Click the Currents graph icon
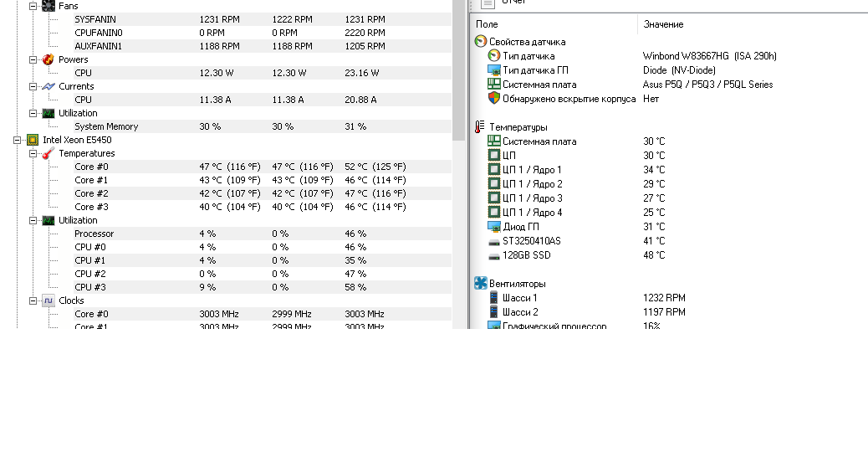 coord(49,86)
